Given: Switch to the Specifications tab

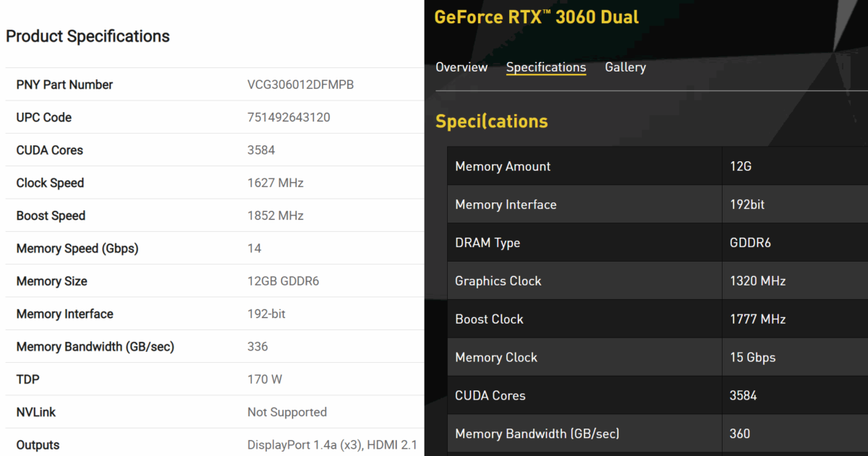Looking at the screenshot, I should point(546,67).
